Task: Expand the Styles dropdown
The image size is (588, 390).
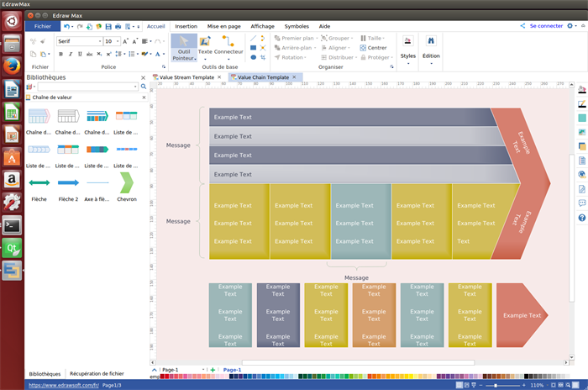Action: [407, 56]
